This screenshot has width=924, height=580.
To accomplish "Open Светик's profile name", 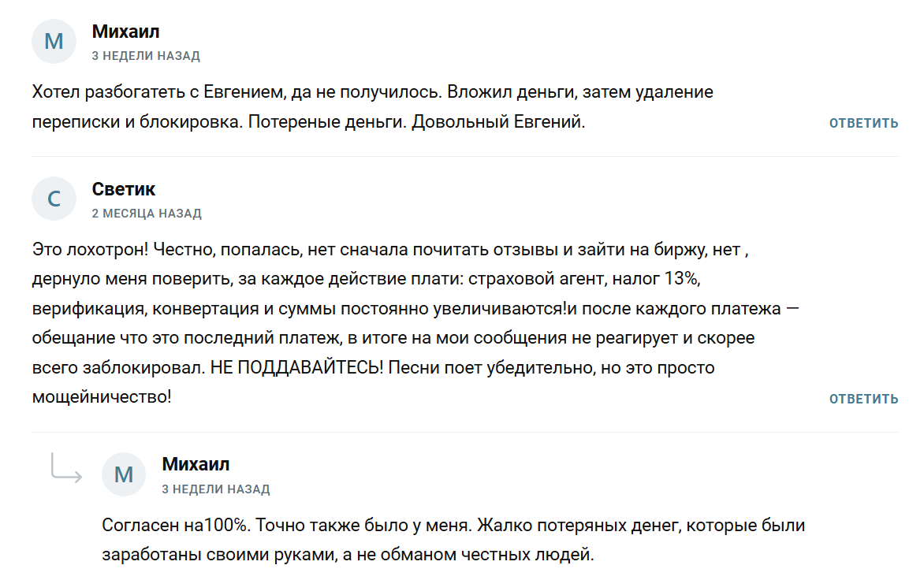I will (124, 189).
